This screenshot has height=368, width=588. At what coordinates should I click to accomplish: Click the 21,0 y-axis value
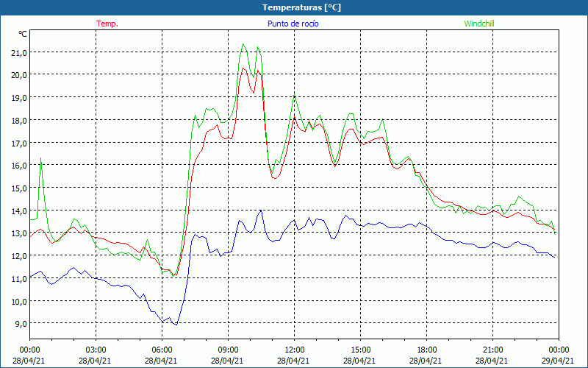point(19,52)
